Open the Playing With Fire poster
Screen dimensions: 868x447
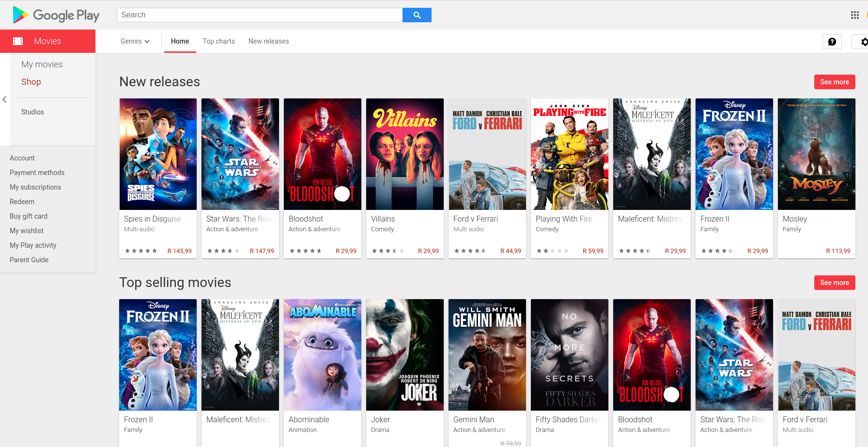[570, 154]
